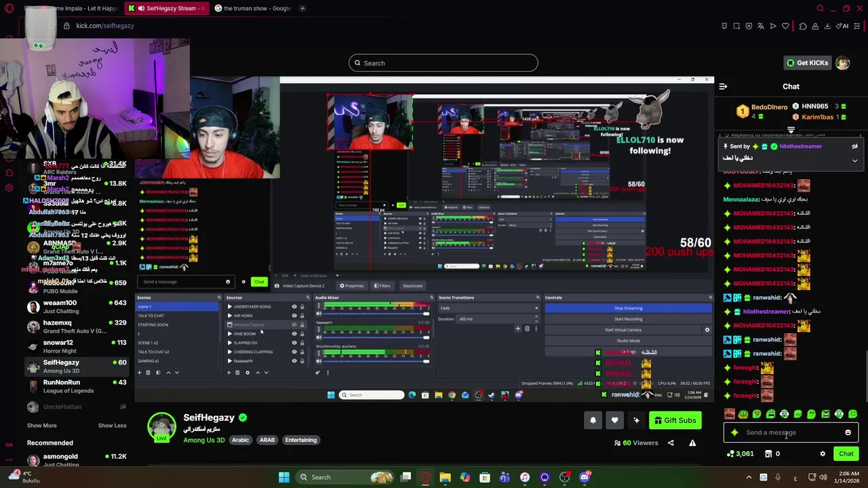Click hilothestreamer username in chat
The width and height of the screenshot is (868, 488).
point(766,312)
